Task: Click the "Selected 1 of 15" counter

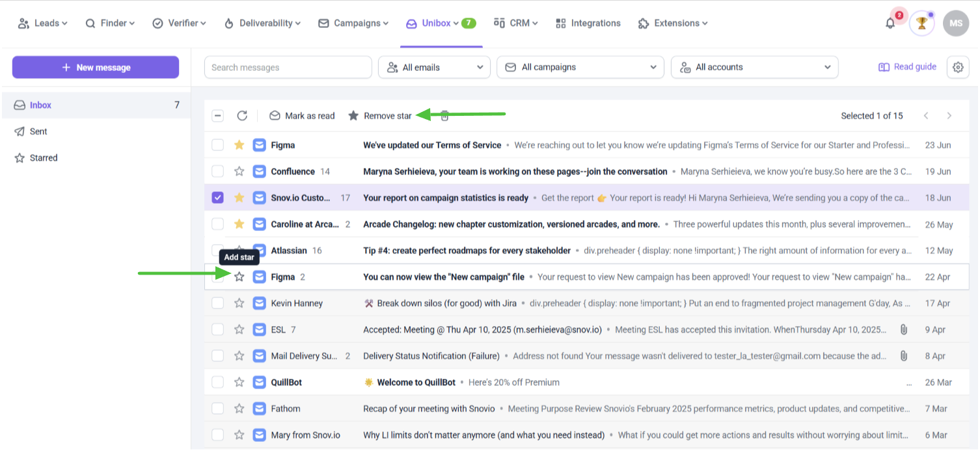Action: (x=872, y=116)
